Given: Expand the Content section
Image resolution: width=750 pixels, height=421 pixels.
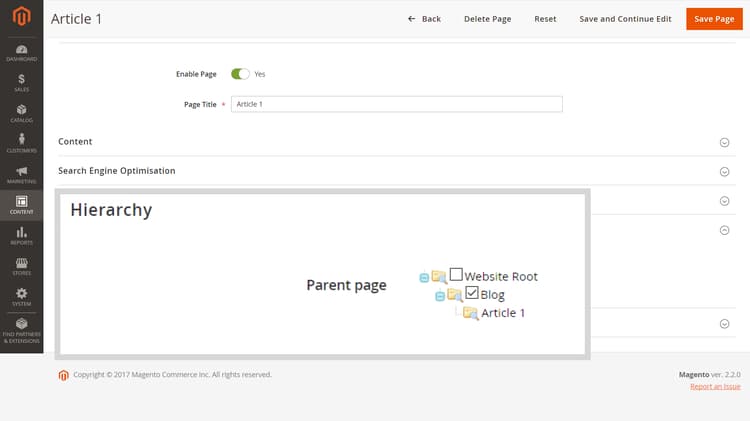Looking at the screenshot, I should [x=397, y=142].
